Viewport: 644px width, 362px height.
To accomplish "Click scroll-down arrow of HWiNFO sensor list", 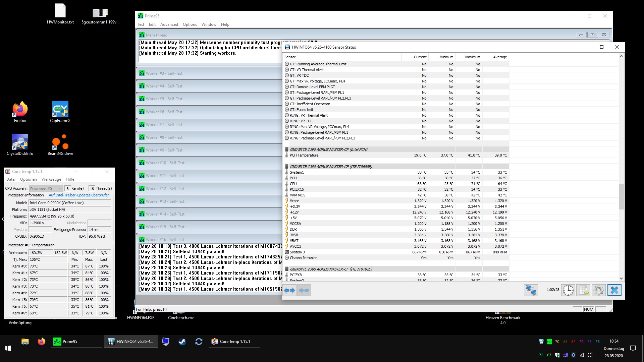I will tap(621, 278).
